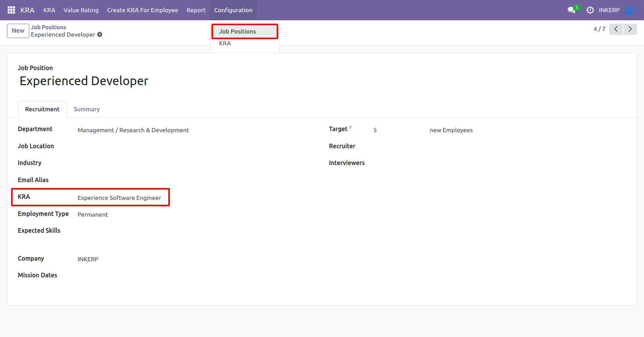This screenshot has height=337, width=644.
Task: Open the conversations chat bubble icon
Action: pos(572,10)
